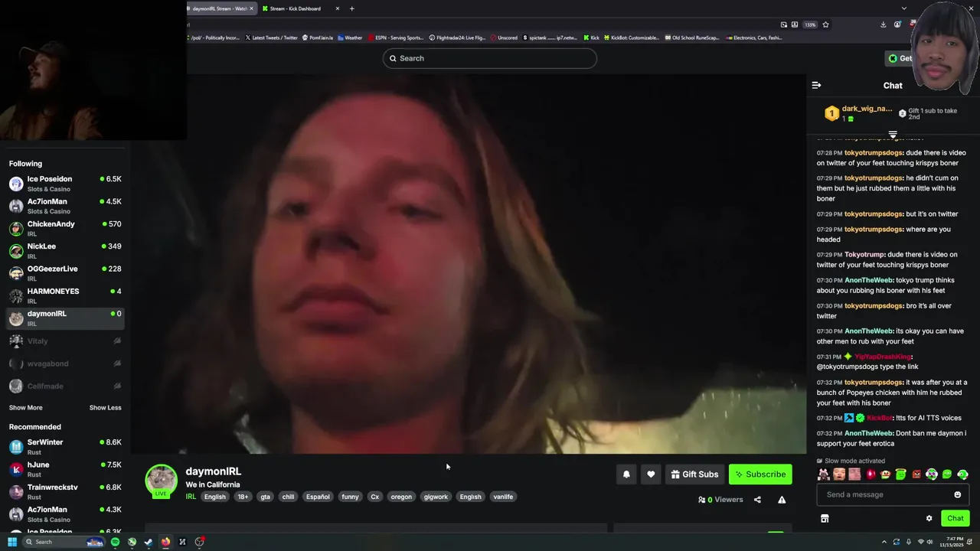
Task: Open the OBS icon in taskbar
Action: tap(199, 542)
